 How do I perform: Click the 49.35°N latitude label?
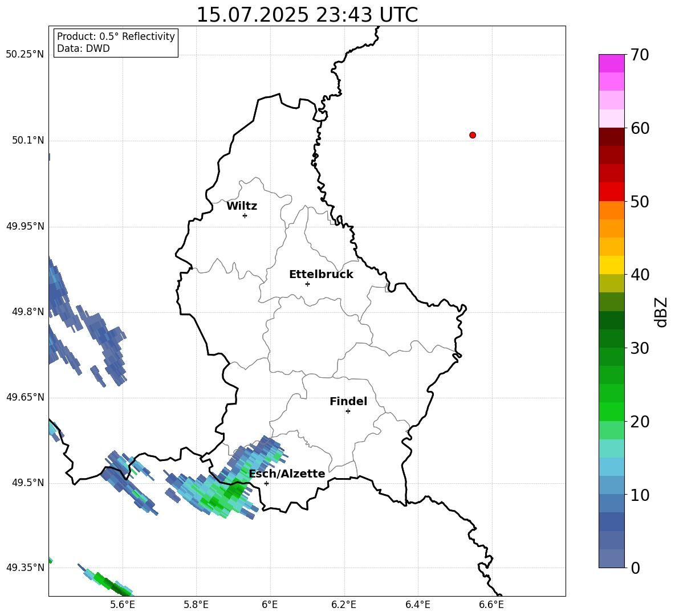point(25,568)
